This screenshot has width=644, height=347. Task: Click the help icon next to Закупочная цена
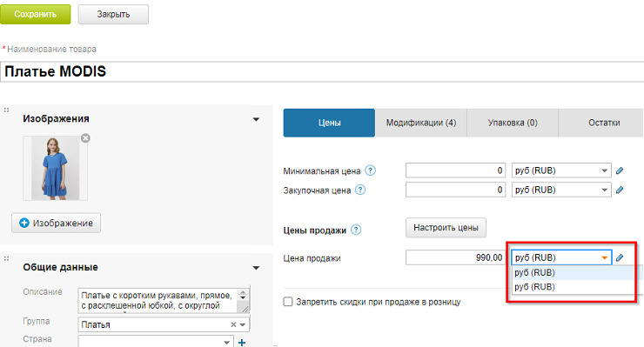point(360,190)
